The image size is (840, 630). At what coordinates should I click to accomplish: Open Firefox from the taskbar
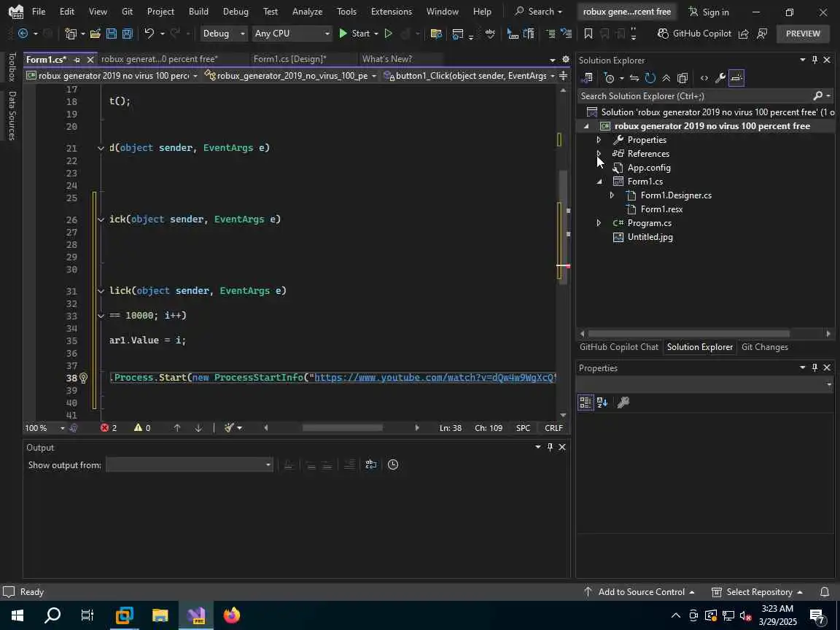[232, 615]
